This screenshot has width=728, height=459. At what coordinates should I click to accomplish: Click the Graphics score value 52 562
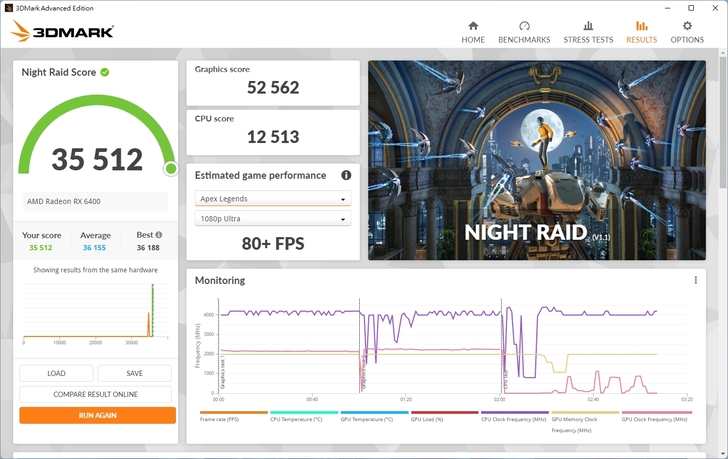click(273, 87)
